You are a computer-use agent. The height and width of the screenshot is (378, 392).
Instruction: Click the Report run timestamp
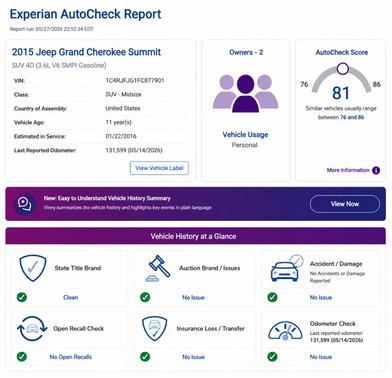click(52, 29)
